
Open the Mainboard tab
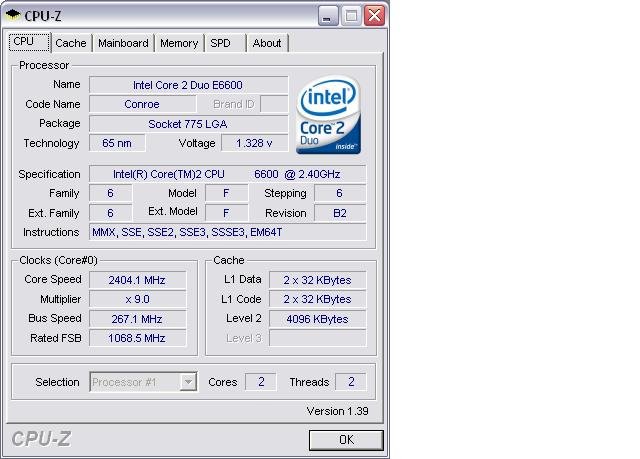pyautogui.click(x=123, y=43)
